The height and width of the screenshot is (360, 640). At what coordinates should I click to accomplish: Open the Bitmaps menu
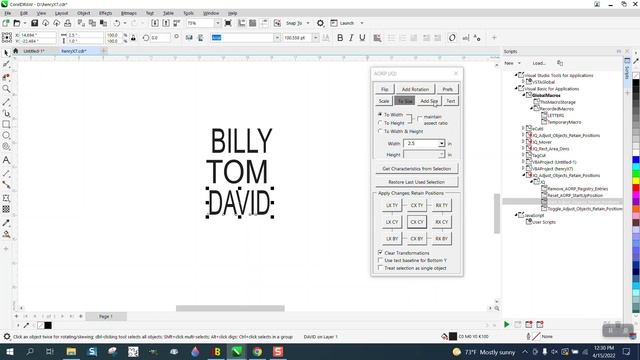click(129, 13)
